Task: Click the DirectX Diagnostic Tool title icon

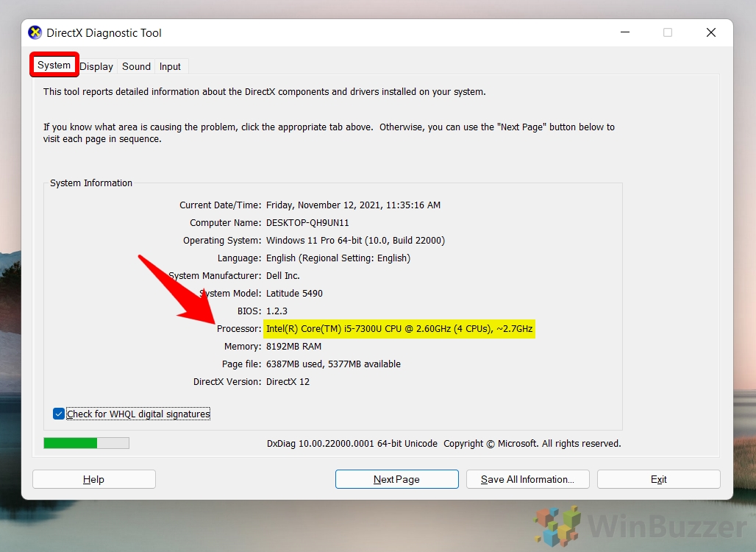Action: point(35,33)
